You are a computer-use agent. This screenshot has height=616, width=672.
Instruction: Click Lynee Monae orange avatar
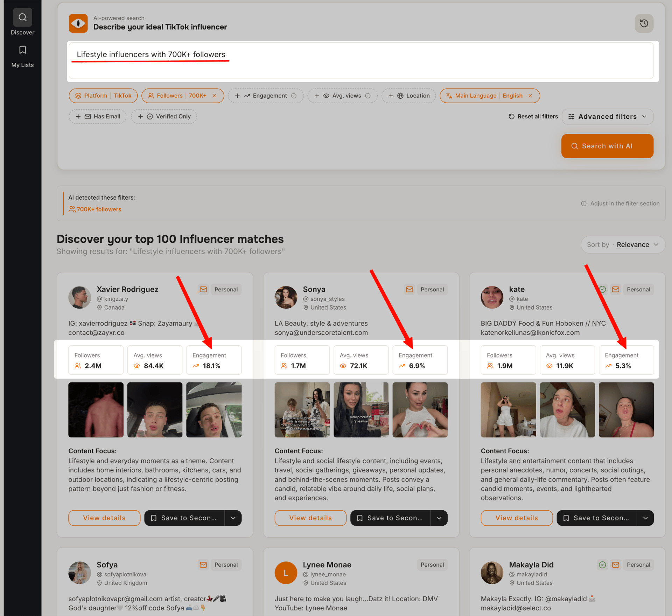pos(286,573)
